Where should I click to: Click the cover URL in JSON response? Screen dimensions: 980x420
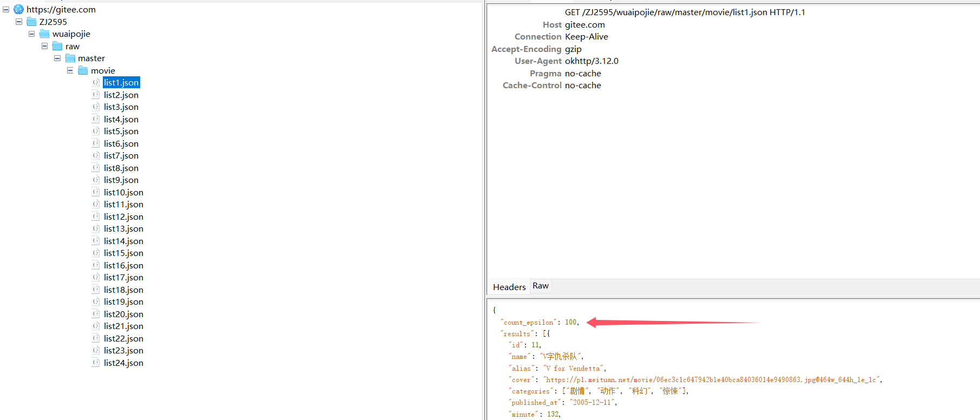(712, 379)
